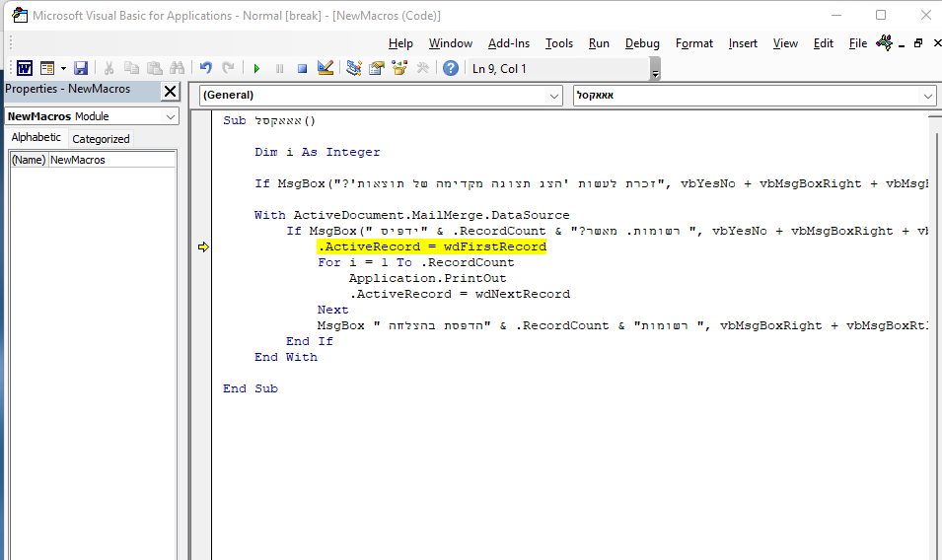The width and height of the screenshot is (942, 560).
Task: Click the Insert UserForm icon
Action: coord(47,68)
